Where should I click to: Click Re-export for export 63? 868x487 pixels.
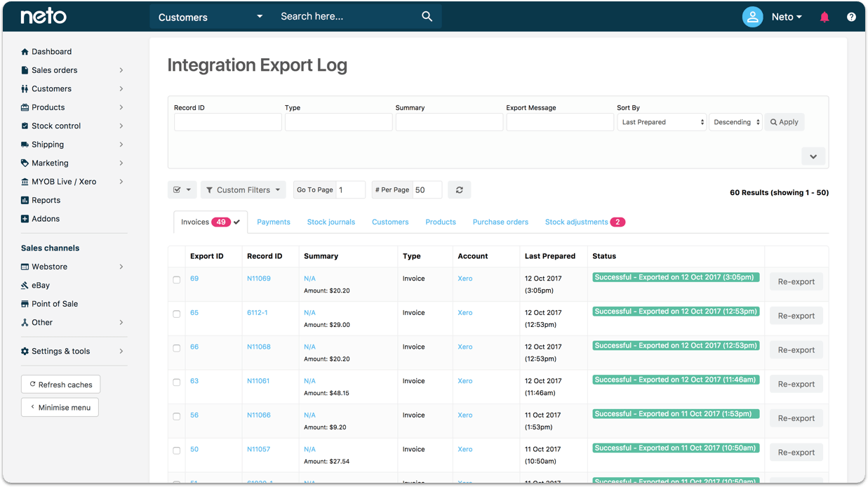[x=796, y=385]
